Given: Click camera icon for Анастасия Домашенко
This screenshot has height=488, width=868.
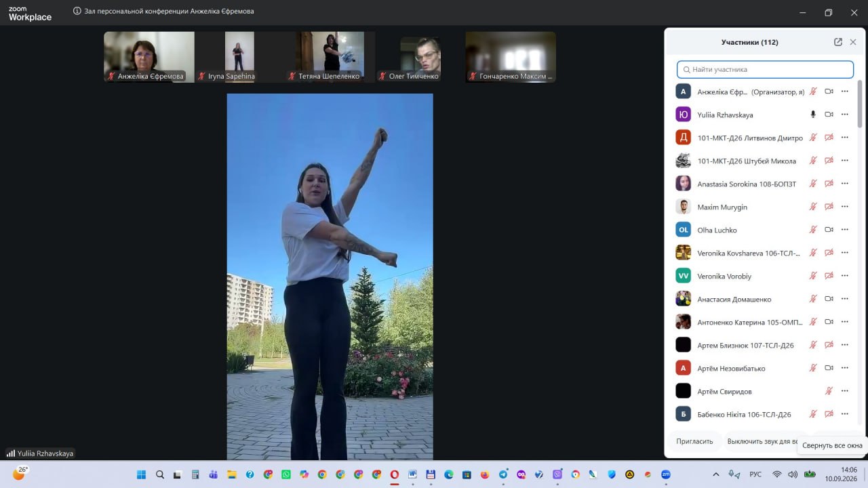Looking at the screenshot, I should click(829, 299).
